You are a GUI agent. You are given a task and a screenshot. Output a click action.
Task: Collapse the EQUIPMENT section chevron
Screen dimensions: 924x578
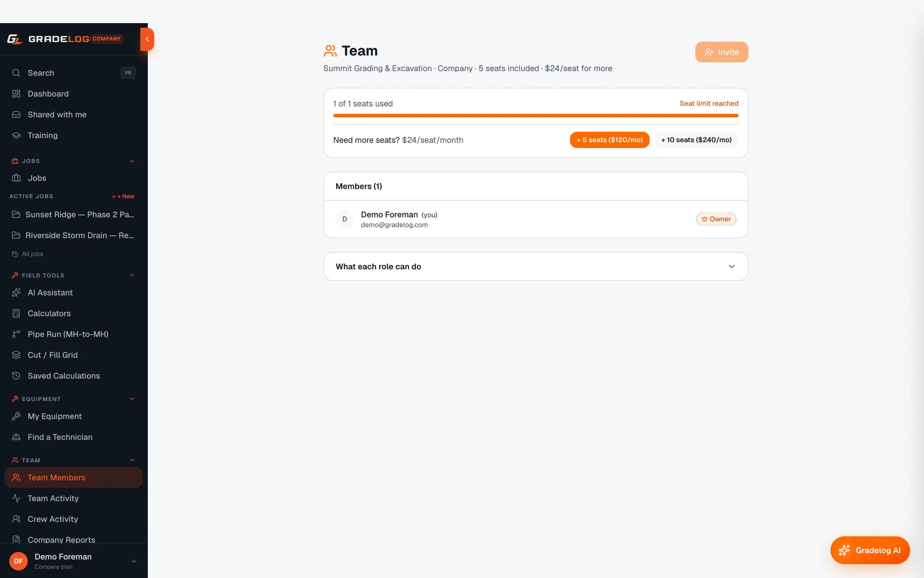[x=132, y=399]
